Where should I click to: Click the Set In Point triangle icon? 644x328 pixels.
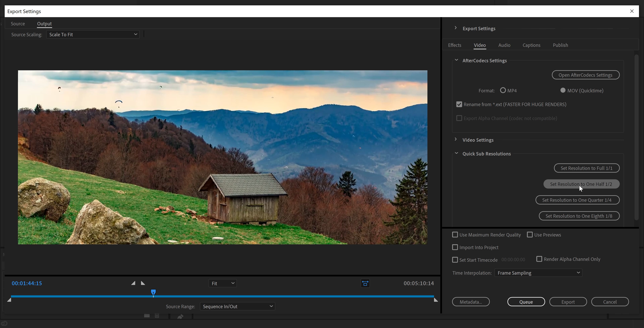pyautogui.click(x=133, y=283)
